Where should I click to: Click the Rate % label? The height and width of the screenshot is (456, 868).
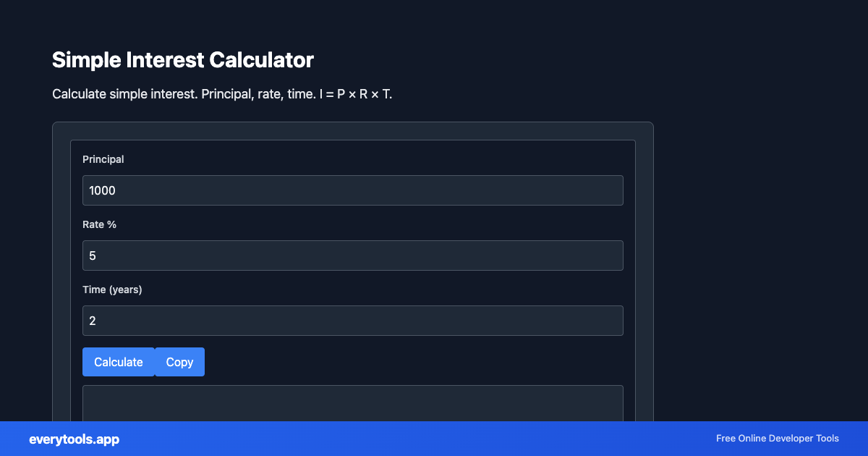click(x=100, y=224)
